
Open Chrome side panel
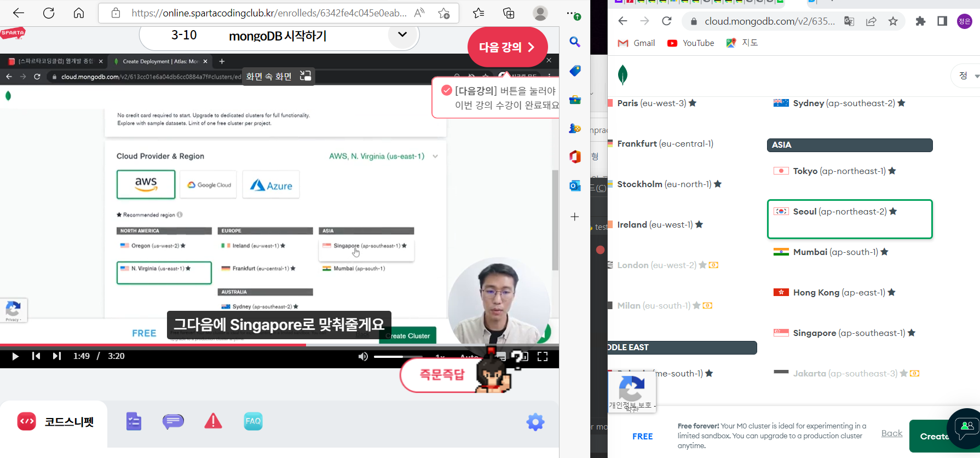(x=942, y=21)
